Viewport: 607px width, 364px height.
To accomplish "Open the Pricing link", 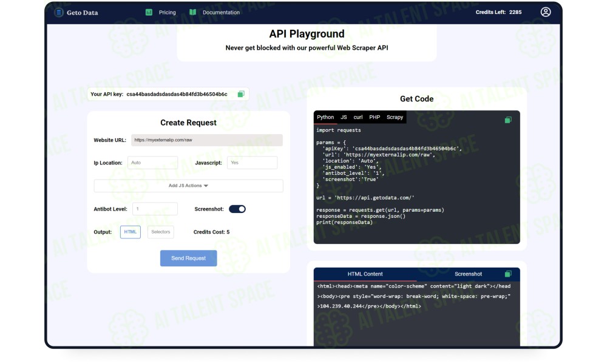I will coord(168,12).
